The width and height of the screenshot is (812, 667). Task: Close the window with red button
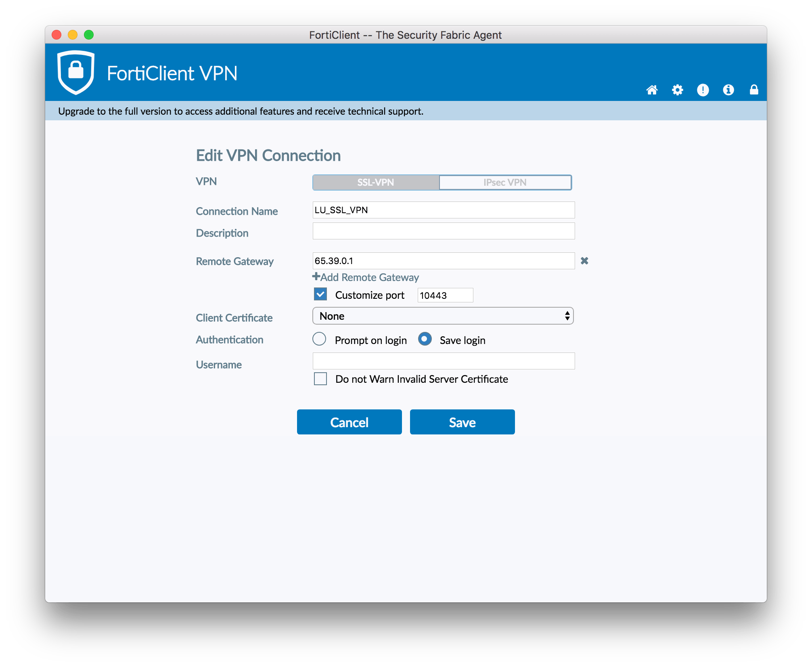point(57,35)
